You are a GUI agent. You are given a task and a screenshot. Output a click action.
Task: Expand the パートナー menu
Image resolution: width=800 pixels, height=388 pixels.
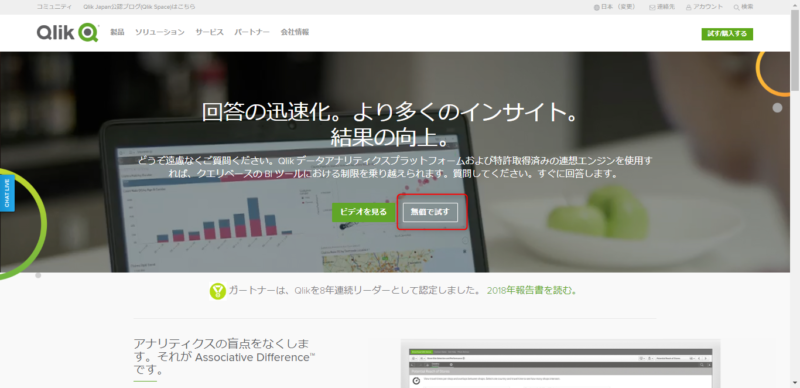click(252, 32)
